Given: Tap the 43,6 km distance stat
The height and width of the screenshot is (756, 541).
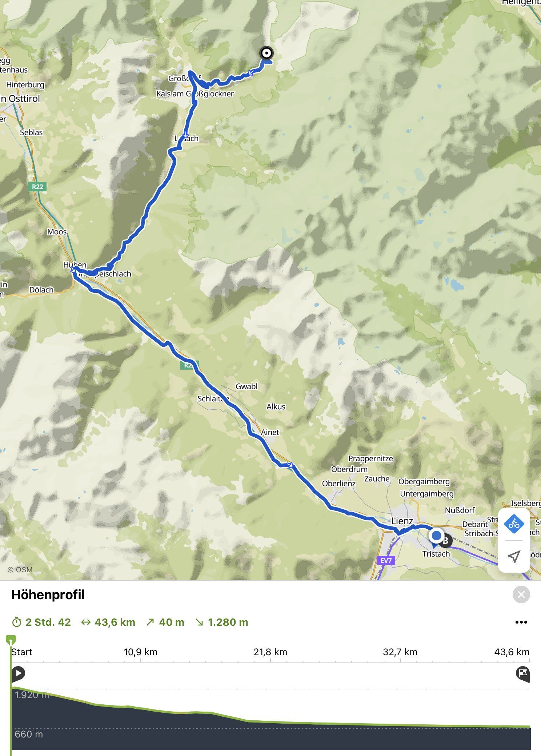Looking at the screenshot, I should 108,622.
